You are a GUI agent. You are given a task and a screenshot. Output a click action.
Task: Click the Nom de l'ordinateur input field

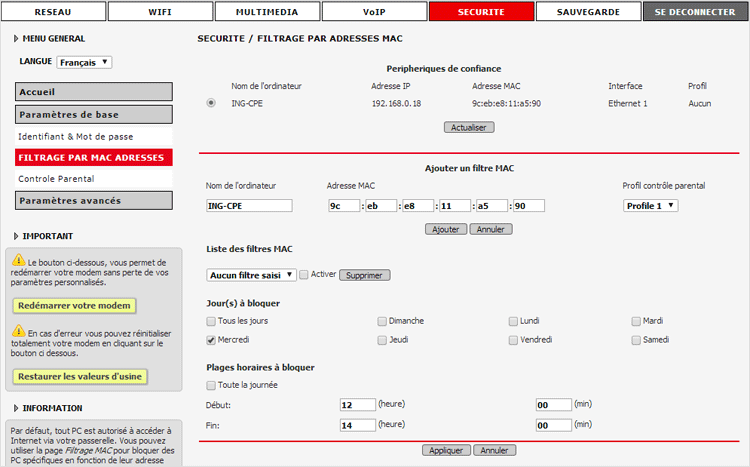point(248,205)
